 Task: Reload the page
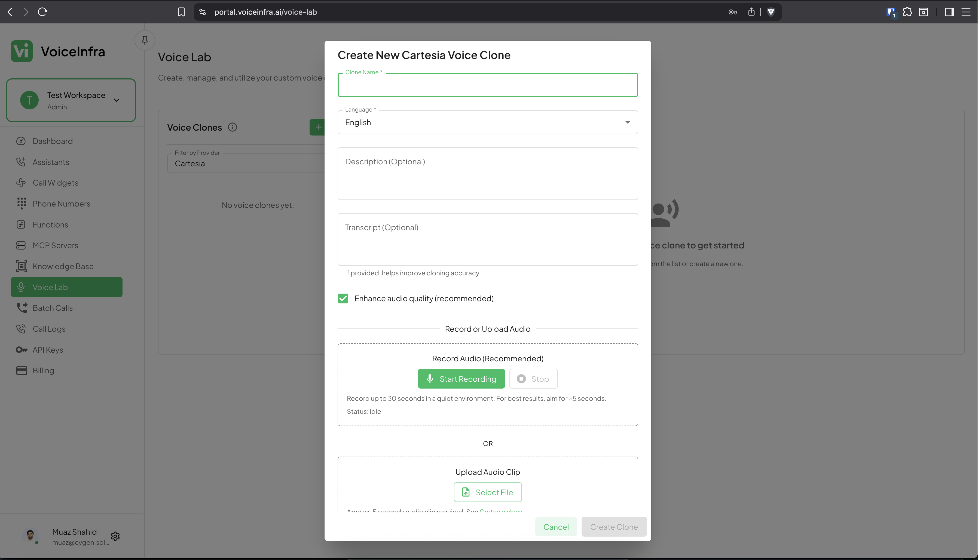[42, 12]
